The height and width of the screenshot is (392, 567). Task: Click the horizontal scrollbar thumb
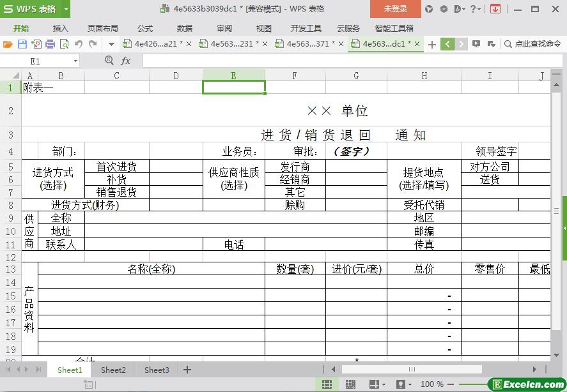(x=411, y=369)
